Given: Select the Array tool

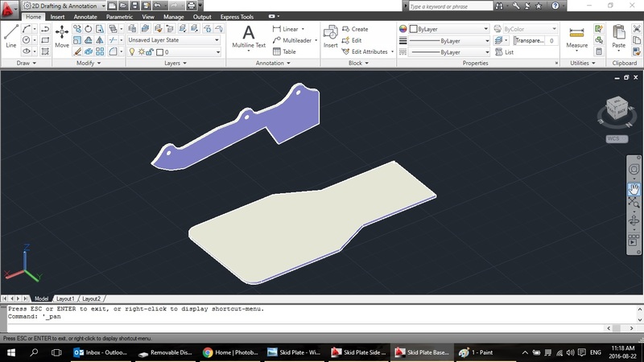Looking at the screenshot, I should [x=100, y=51].
